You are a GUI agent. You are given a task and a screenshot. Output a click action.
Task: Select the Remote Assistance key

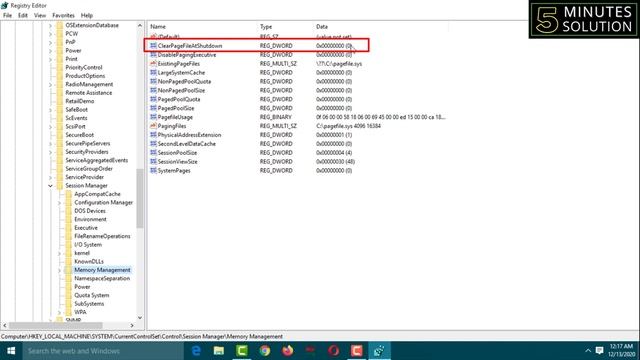pyautogui.click(x=89, y=93)
